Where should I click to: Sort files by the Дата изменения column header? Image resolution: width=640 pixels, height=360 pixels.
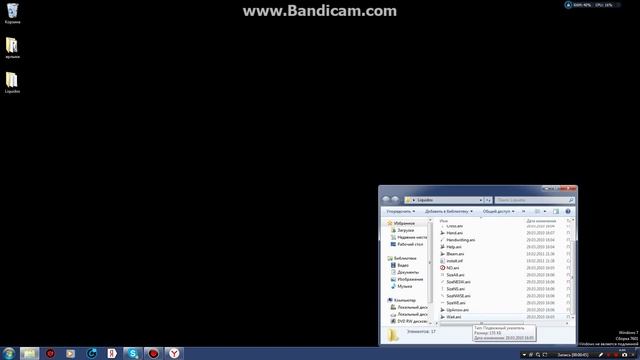541,221
